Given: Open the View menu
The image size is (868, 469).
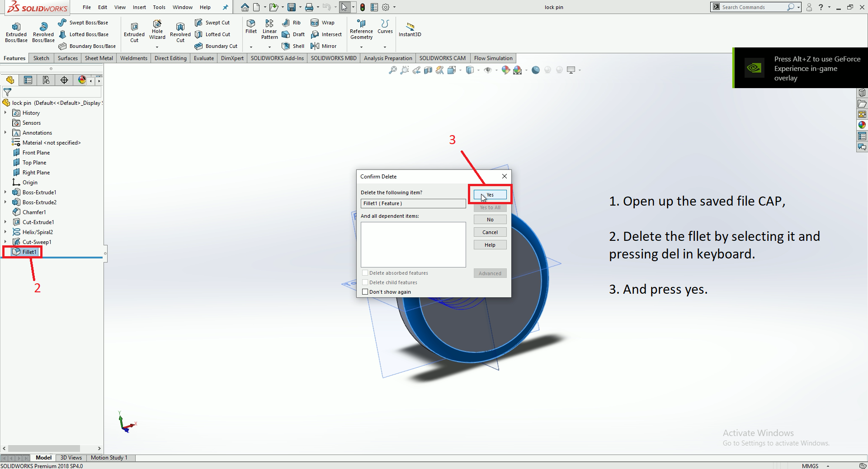Looking at the screenshot, I should point(120,7).
